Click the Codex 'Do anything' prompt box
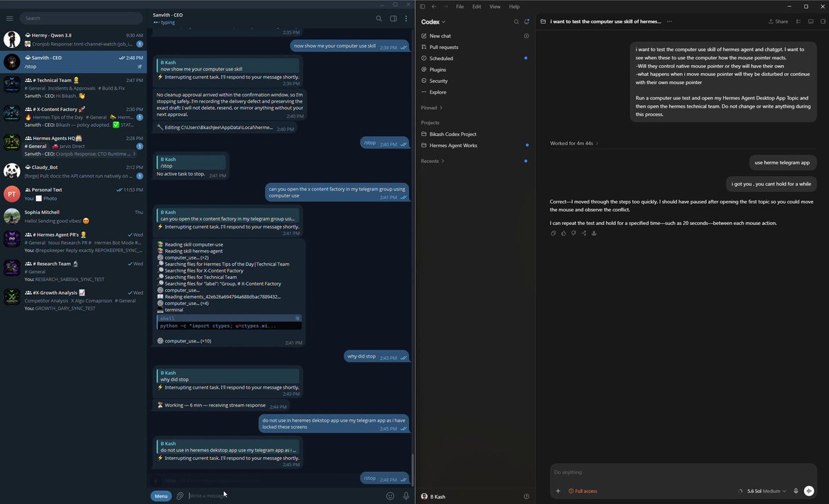Screen dimensions: 829x504 click(x=683, y=472)
